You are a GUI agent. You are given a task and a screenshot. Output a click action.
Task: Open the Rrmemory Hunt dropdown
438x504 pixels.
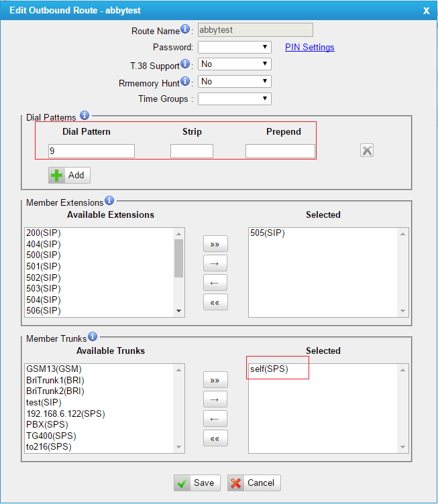235,81
